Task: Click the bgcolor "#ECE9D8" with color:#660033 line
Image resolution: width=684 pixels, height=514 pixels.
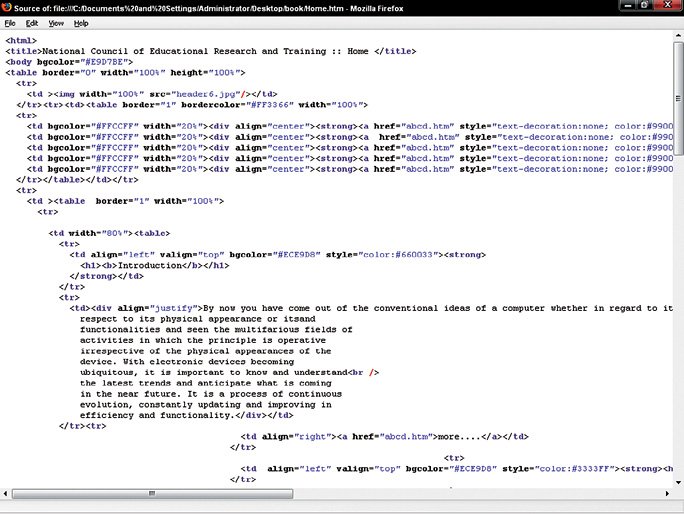Action: 277,254
